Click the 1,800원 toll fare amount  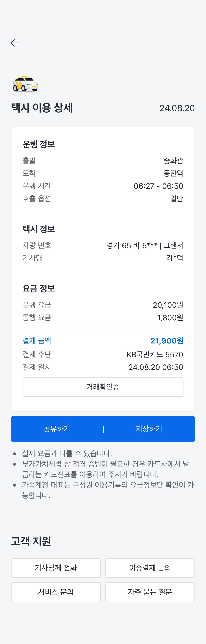coord(170,318)
